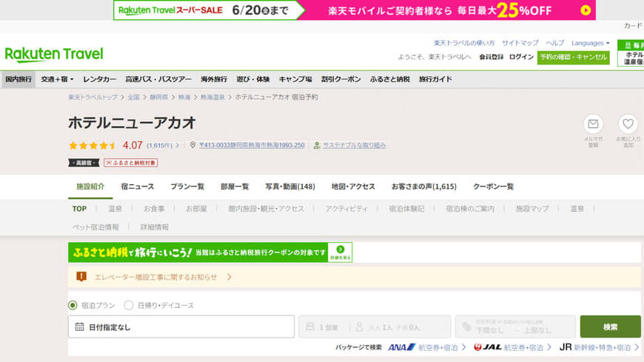Switch to 部屋一覧 tab
The width and height of the screenshot is (644, 362).
click(235, 187)
